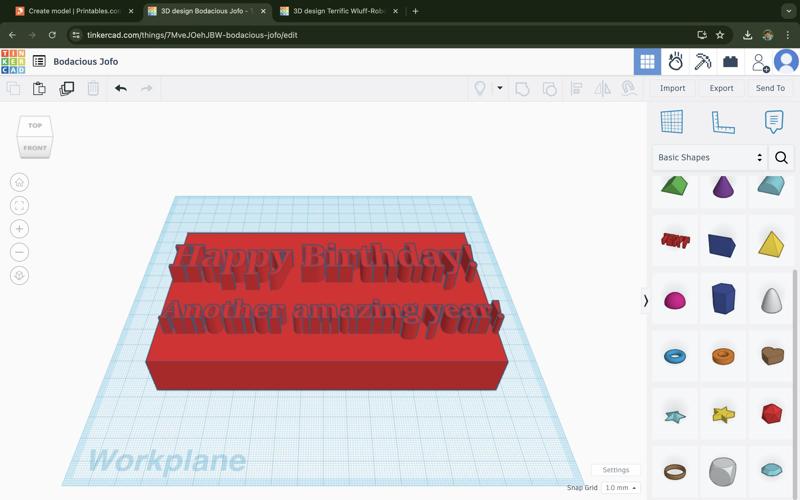Viewport: 800px width, 500px height.
Task: Open the Snap Grid 1.0 mm dropdown
Action: pyautogui.click(x=620, y=488)
